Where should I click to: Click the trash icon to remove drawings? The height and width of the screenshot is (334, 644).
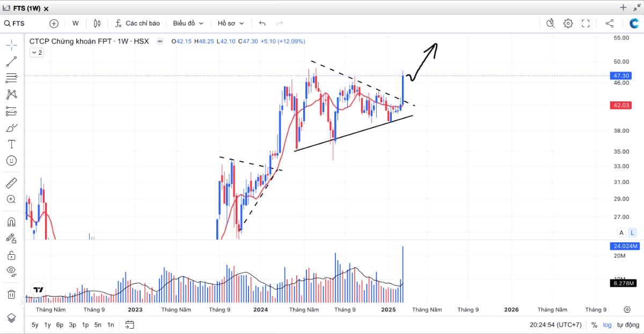pos(11,294)
